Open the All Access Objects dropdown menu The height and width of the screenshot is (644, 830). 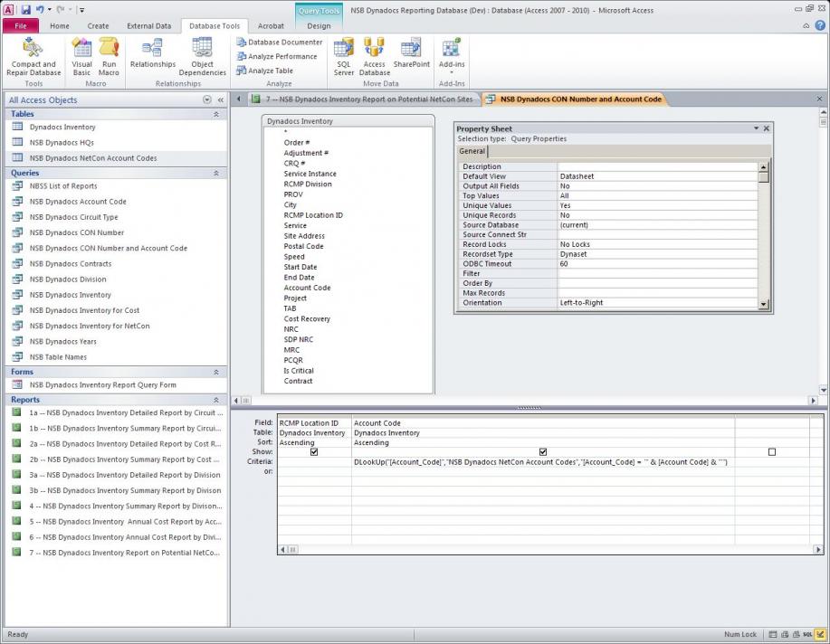click(x=207, y=99)
